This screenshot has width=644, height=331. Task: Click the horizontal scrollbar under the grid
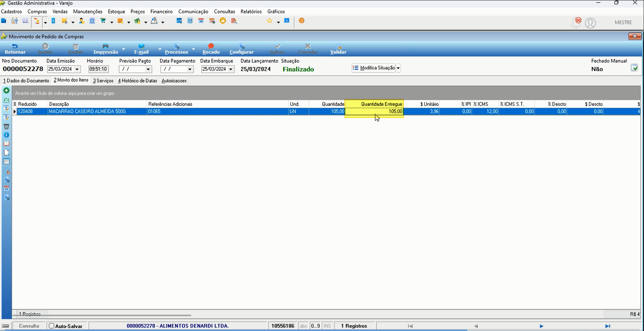(102, 315)
